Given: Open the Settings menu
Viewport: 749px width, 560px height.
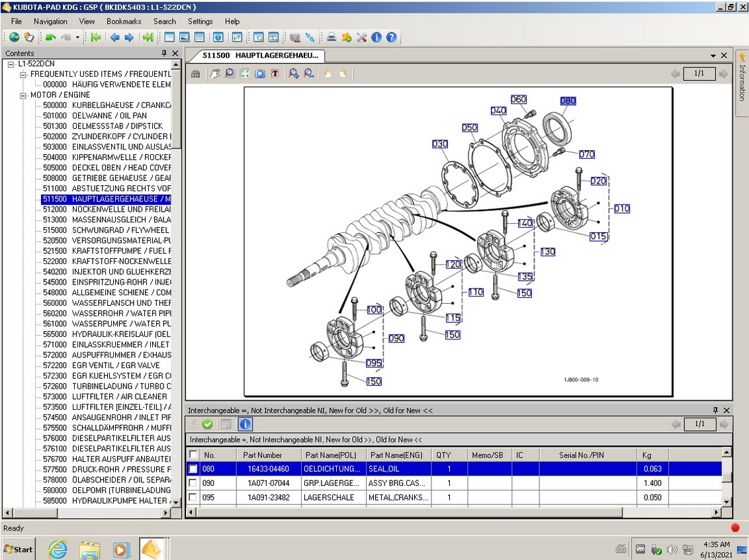Looking at the screenshot, I should (x=200, y=21).
